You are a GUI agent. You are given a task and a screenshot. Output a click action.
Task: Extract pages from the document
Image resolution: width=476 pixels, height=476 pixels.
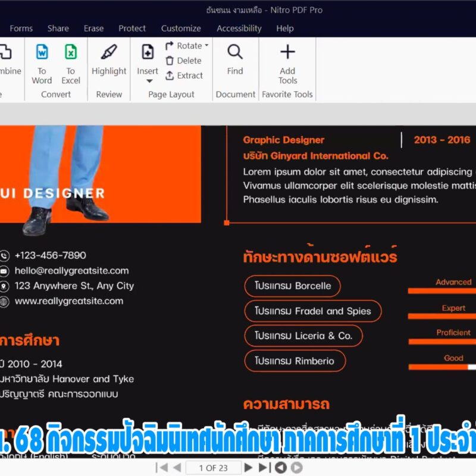(x=184, y=76)
